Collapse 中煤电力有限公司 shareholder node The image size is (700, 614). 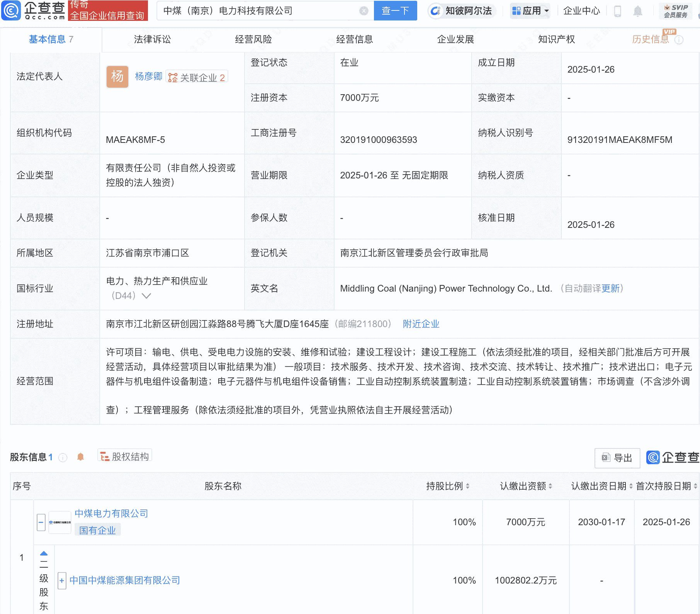click(41, 522)
